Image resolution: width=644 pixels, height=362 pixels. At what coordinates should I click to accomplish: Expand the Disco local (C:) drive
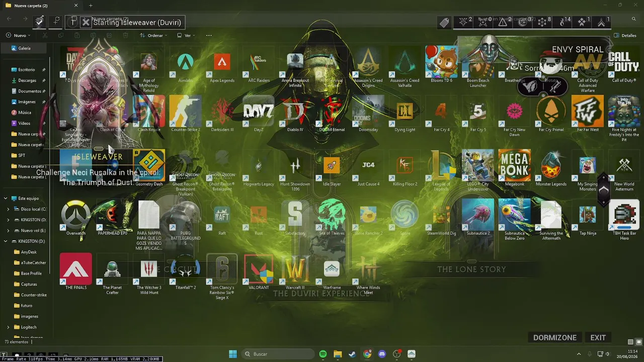click(8, 209)
